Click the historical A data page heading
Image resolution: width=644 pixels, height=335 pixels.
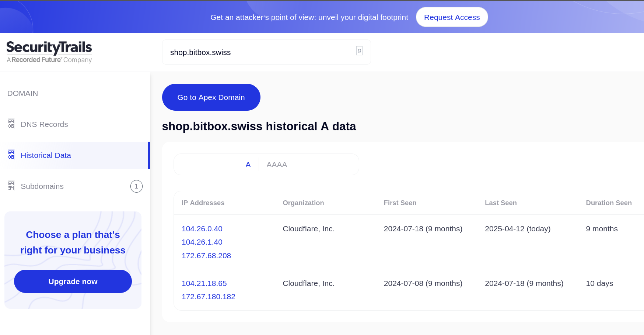click(259, 126)
